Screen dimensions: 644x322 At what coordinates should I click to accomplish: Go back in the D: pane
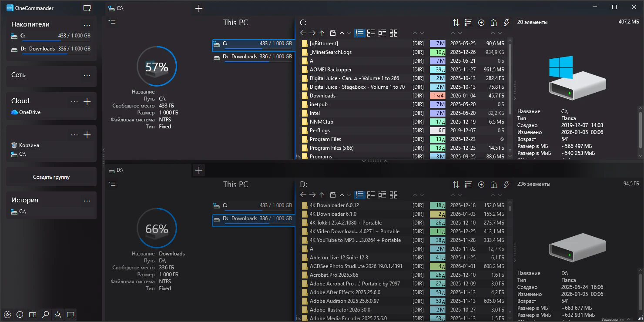click(x=304, y=195)
